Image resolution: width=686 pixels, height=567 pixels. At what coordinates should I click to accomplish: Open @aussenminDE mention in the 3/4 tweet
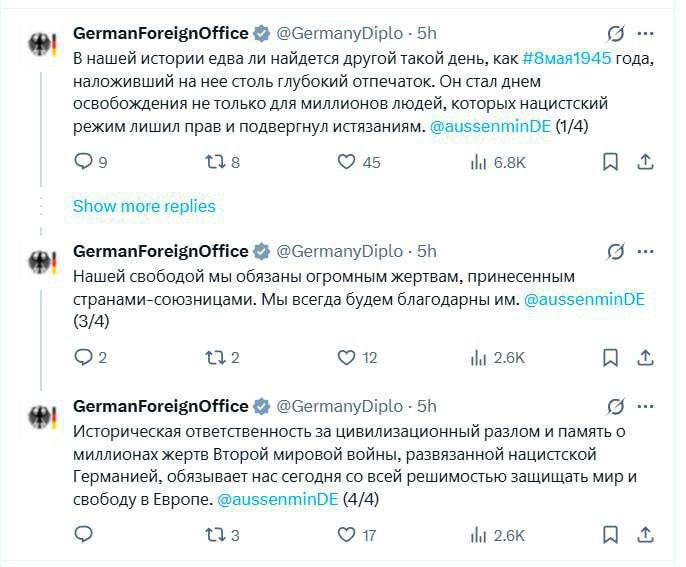coord(585,299)
